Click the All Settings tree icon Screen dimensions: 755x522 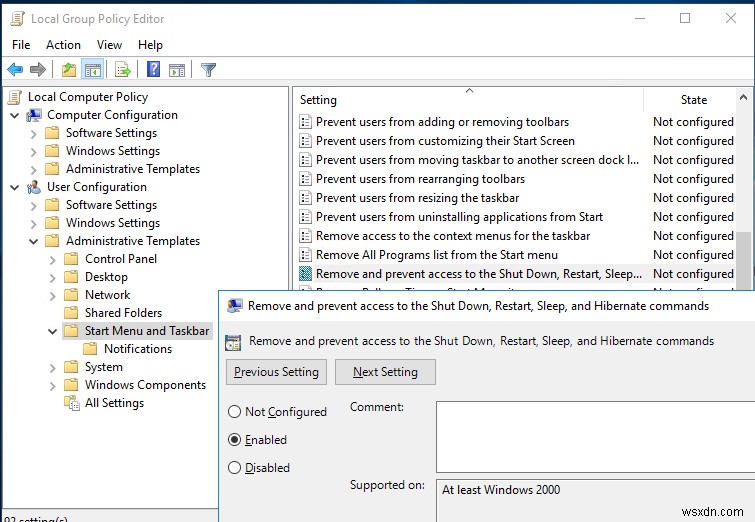[72, 403]
